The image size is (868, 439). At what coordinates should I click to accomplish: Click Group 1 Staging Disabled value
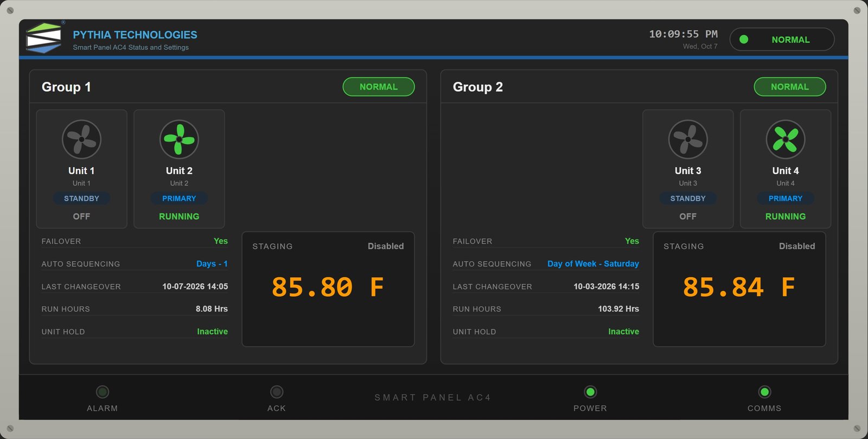(386, 246)
